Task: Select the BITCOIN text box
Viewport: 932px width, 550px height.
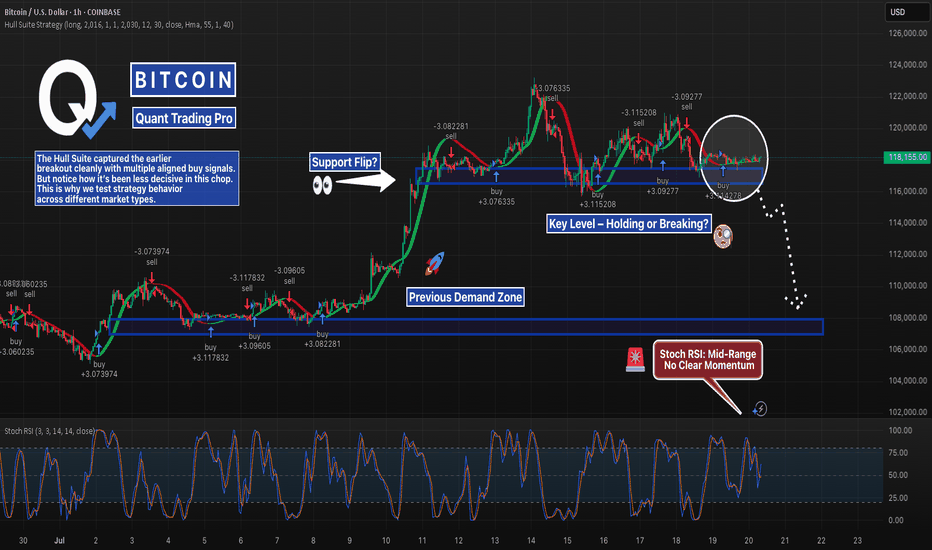Action: coord(183,80)
